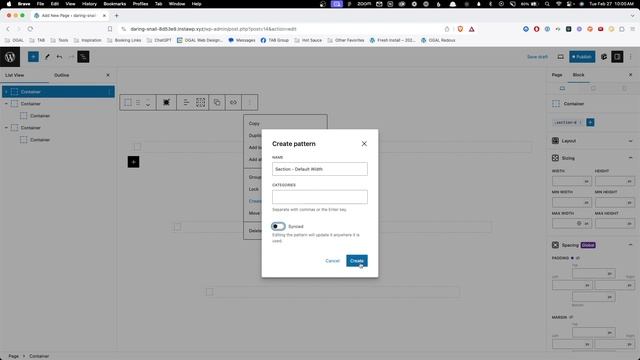Select the selected Container row options dots
The height and width of the screenshot is (360, 640).
click(x=109, y=92)
